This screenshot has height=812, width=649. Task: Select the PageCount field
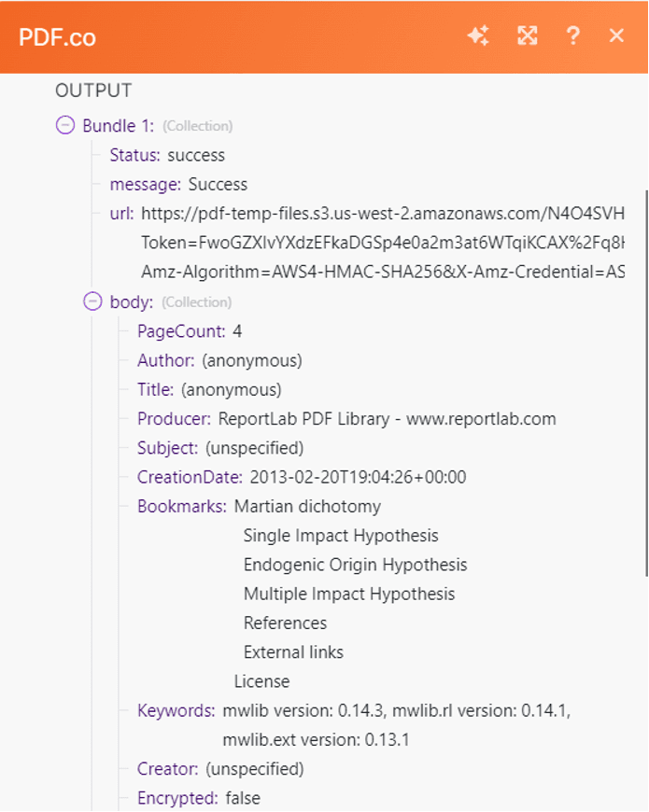tap(181, 331)
